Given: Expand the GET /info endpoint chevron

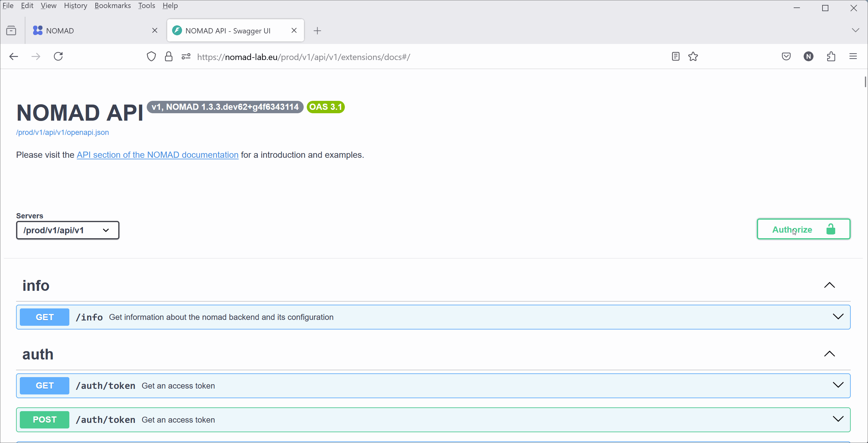Looking at the screenshot, I should pos(838,316).
